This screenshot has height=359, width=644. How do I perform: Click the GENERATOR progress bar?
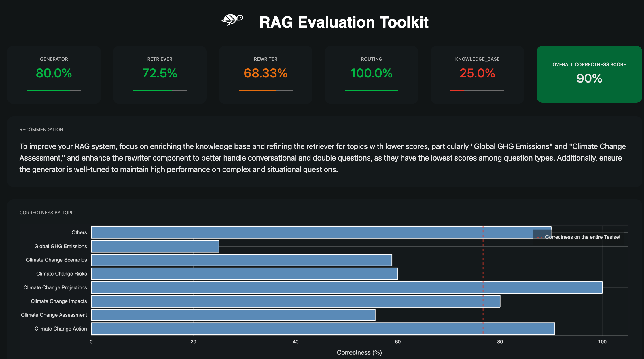pos(54,90)
